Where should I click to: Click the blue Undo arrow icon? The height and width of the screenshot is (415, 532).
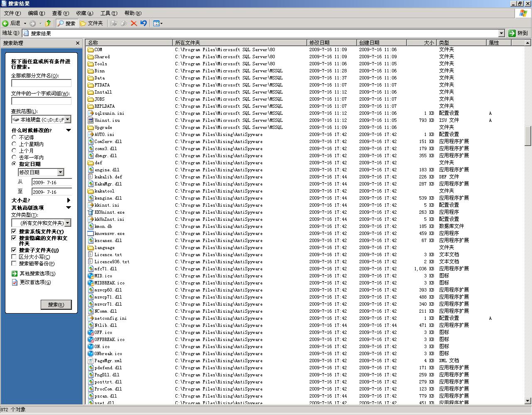(143, 23)
